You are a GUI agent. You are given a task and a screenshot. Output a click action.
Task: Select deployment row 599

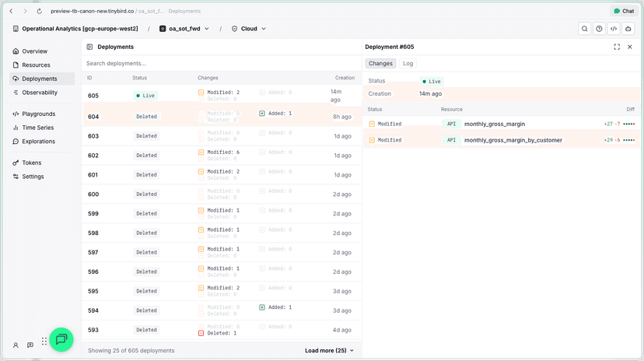(222, 213)
